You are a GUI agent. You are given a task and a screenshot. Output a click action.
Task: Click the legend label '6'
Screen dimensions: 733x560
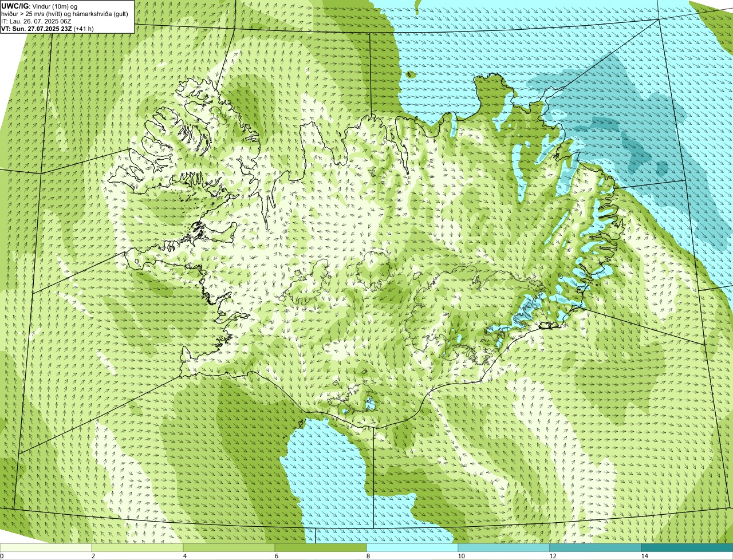pos(276,556)
